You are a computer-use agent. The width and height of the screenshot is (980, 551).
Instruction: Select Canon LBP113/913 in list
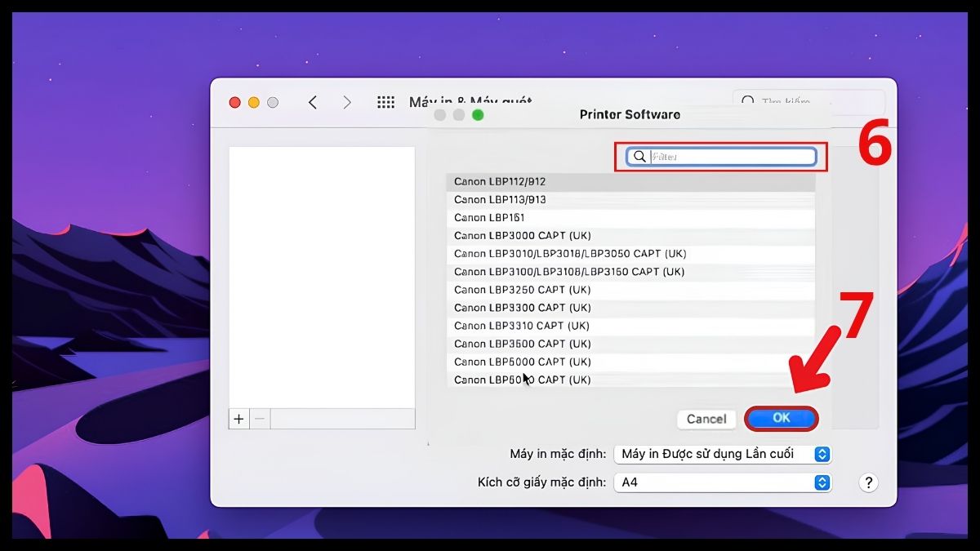pyautogui.click(x=630, y=200)
